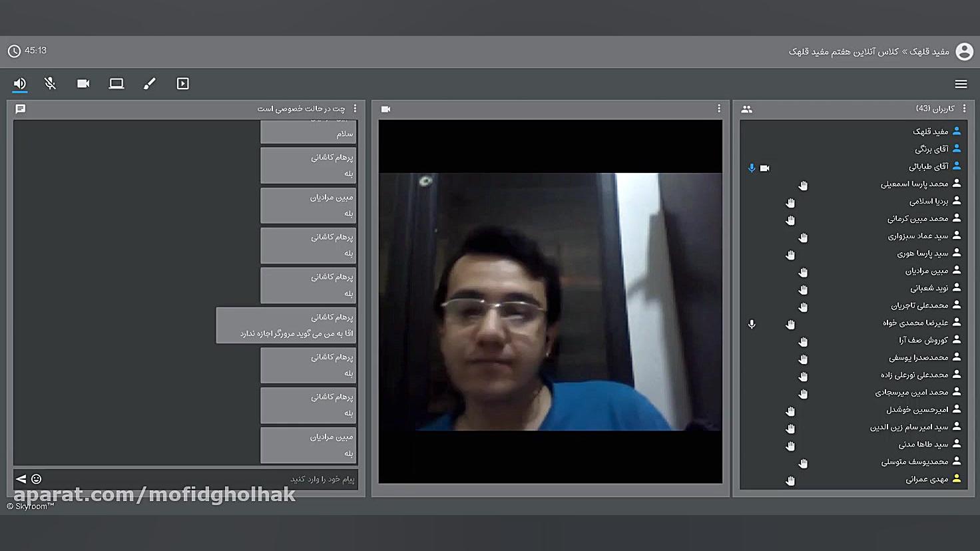Image resolution: width=980 pixels, height=551 pixels.
Task: Open the account avatar in the header
Action: [964, 51]
